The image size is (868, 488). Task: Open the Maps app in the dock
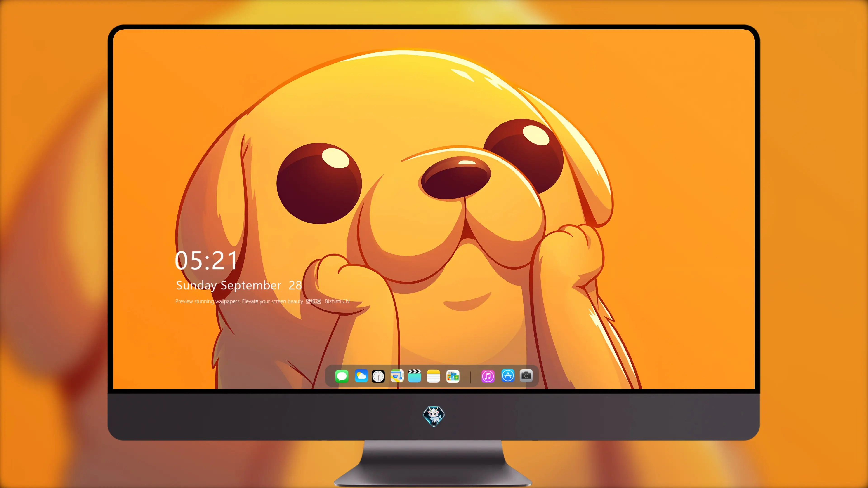[x=397, y=376]
